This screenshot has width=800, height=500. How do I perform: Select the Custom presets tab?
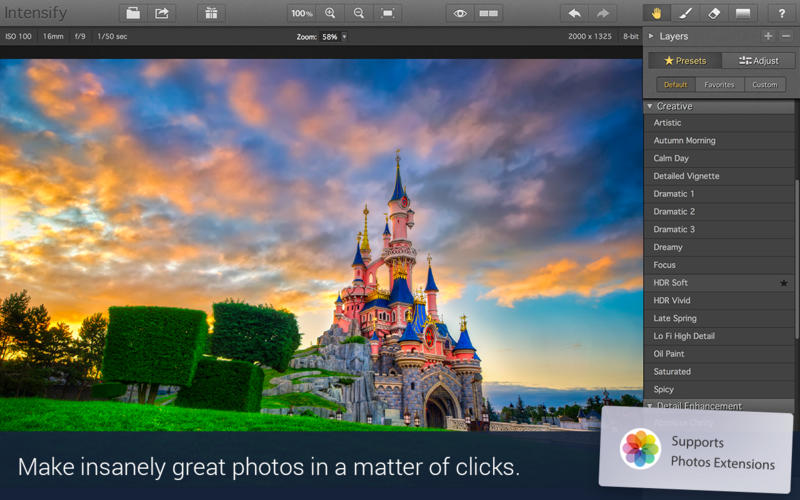click(765, 85)
